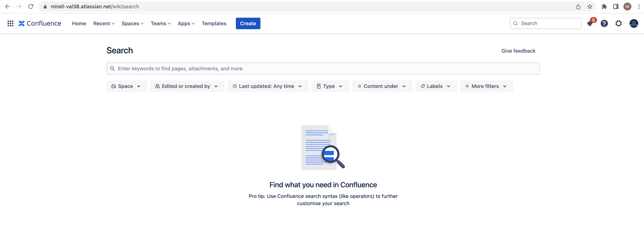Image resolution: width=644 pixels, height=230 pixels.
Task: Click the browser address bar URL
Action: (95, 6)
